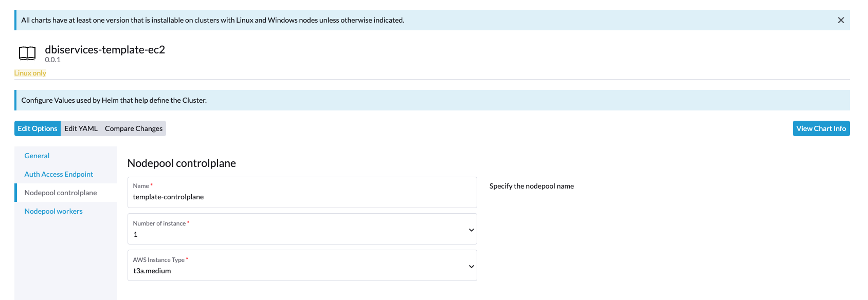This screenshot has height=300, width=868.
Task: Open the Edit YAML tab
Action: (x=81, y=128)
